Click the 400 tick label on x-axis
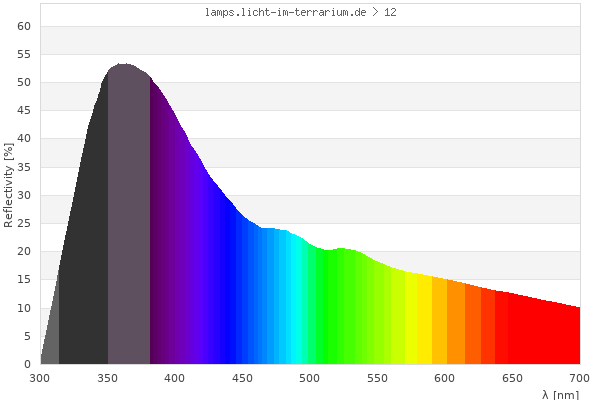Viewport: 600px width, 400px height. (175, 378)
